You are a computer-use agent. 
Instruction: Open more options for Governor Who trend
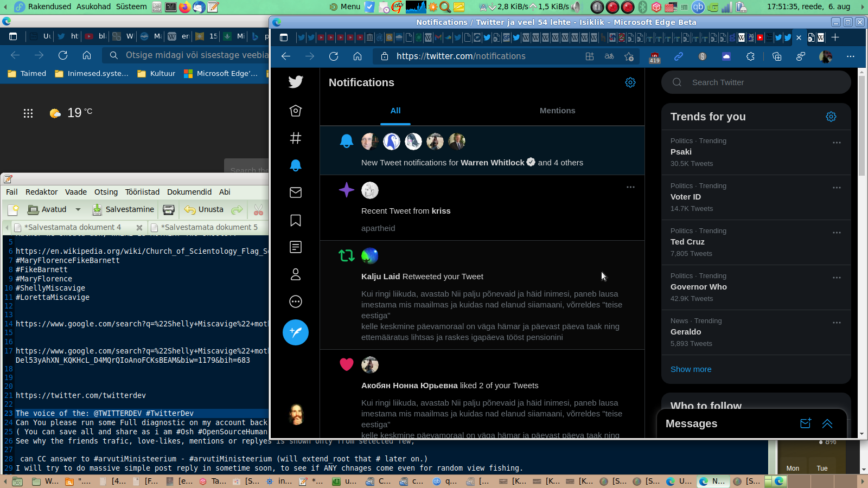tap(837, 278)
